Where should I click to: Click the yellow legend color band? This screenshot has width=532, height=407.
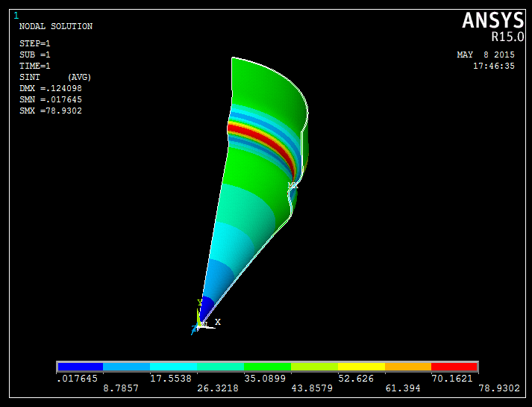pos(361,367)
